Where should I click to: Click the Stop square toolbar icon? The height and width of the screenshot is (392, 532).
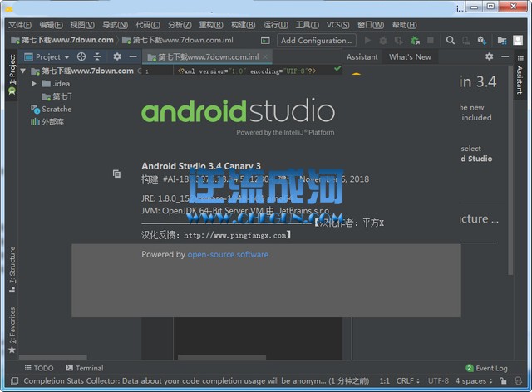point(431,41)
